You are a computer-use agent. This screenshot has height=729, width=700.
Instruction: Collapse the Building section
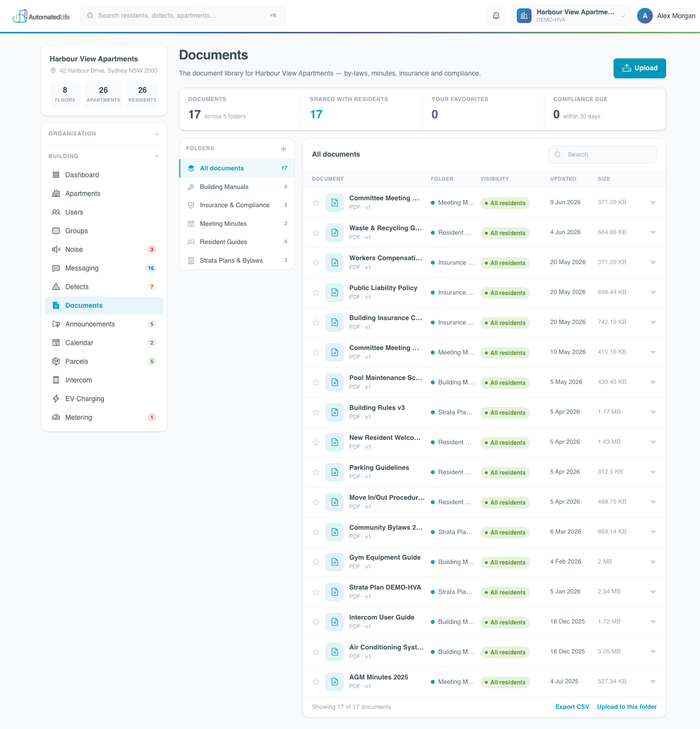click(104, 156)
